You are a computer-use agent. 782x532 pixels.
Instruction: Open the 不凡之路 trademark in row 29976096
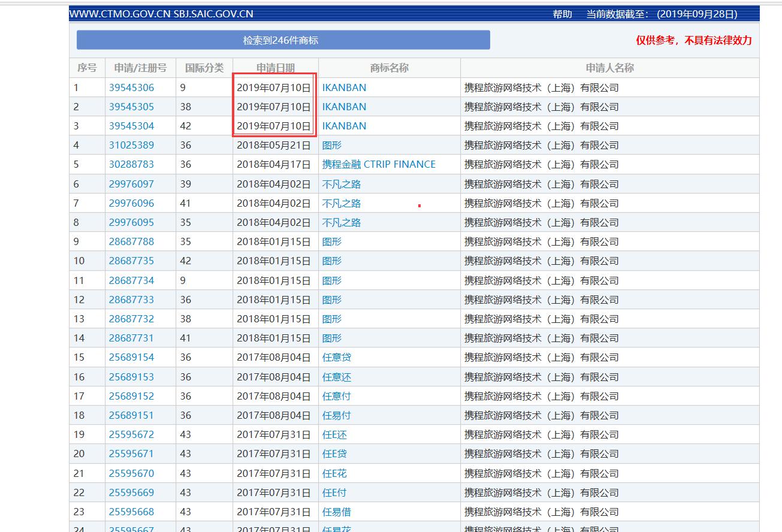342,203
